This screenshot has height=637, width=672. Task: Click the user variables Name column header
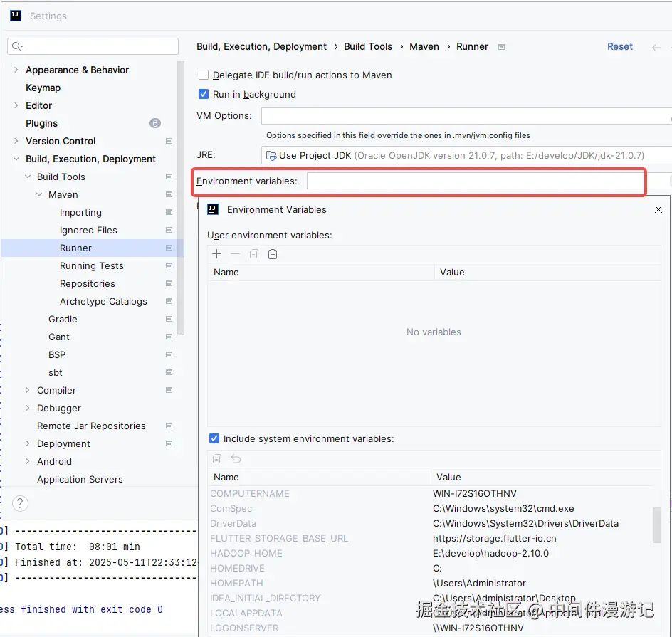click(320, 272)
